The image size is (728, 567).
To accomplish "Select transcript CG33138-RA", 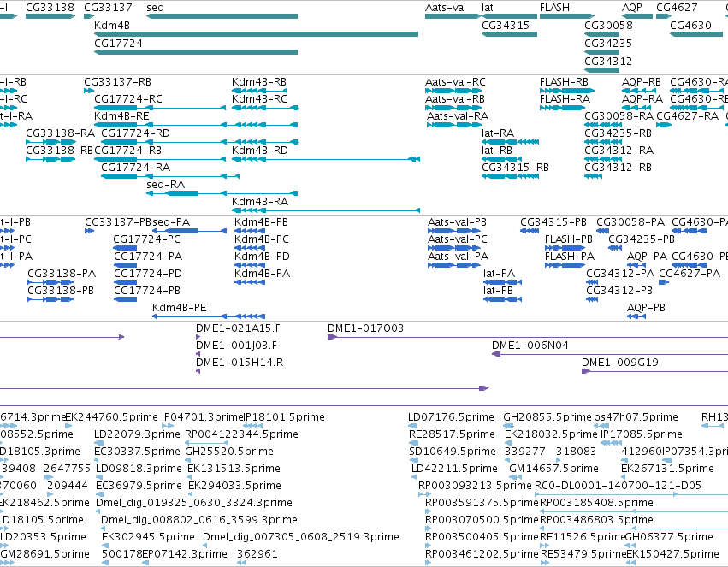I will pos(61,133).
